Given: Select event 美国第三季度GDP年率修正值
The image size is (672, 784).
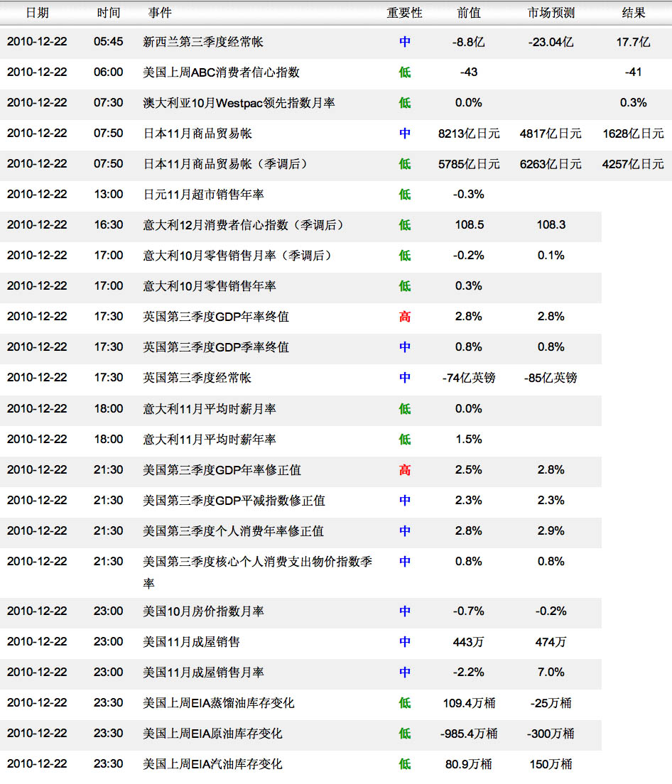Looking at the screenshot, I should [222, 470].
